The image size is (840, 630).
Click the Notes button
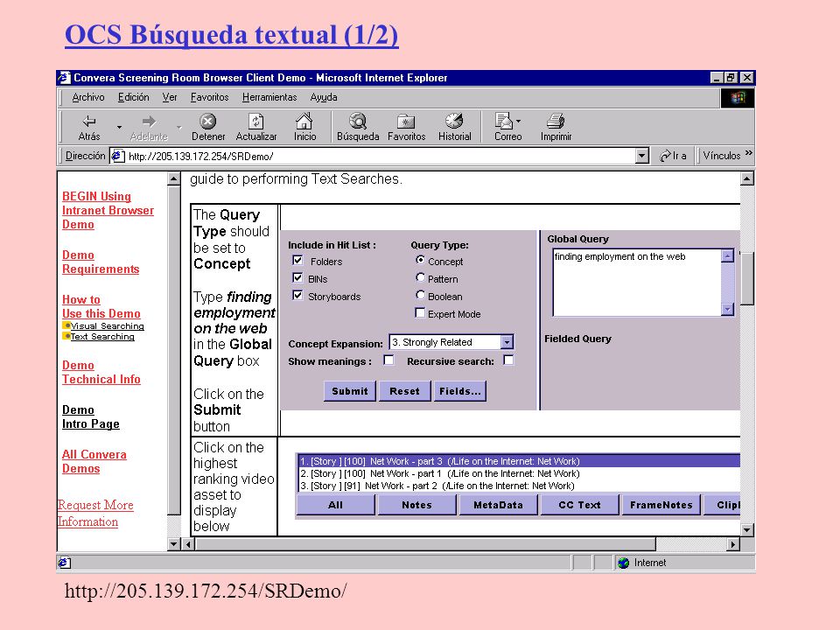pos(416,505)
